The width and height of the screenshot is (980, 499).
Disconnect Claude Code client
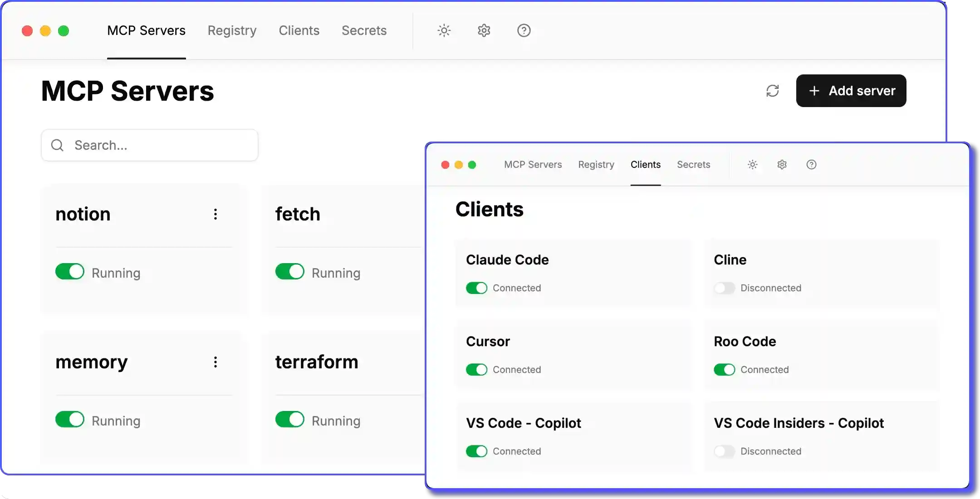(x=477, y=288)
